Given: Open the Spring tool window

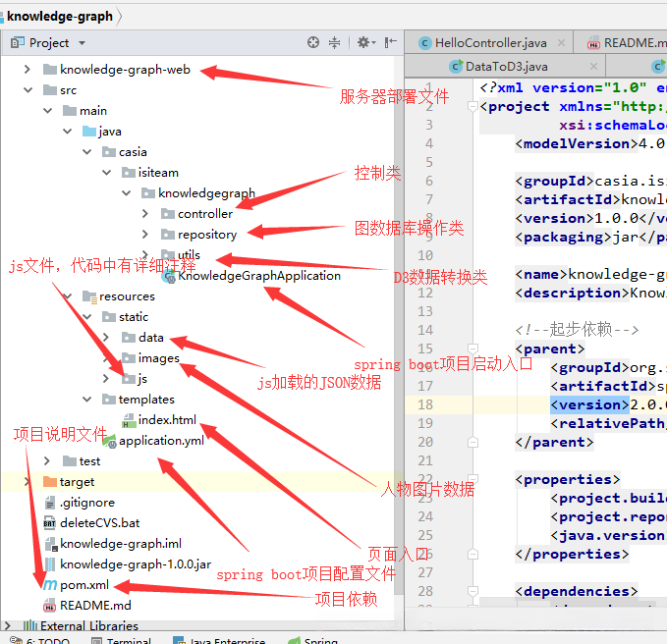Looking at the screenshot, I should click(x=313, y=640).
